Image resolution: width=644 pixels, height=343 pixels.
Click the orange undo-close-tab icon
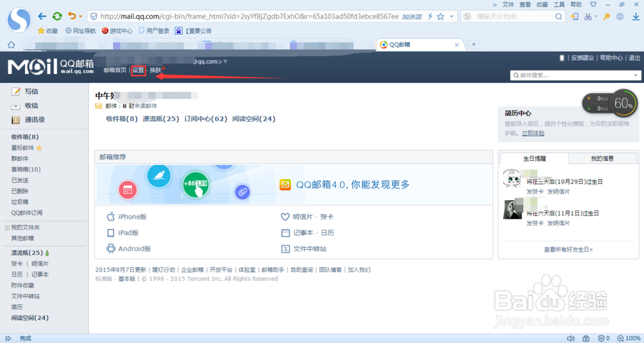(x=72, y=16)
